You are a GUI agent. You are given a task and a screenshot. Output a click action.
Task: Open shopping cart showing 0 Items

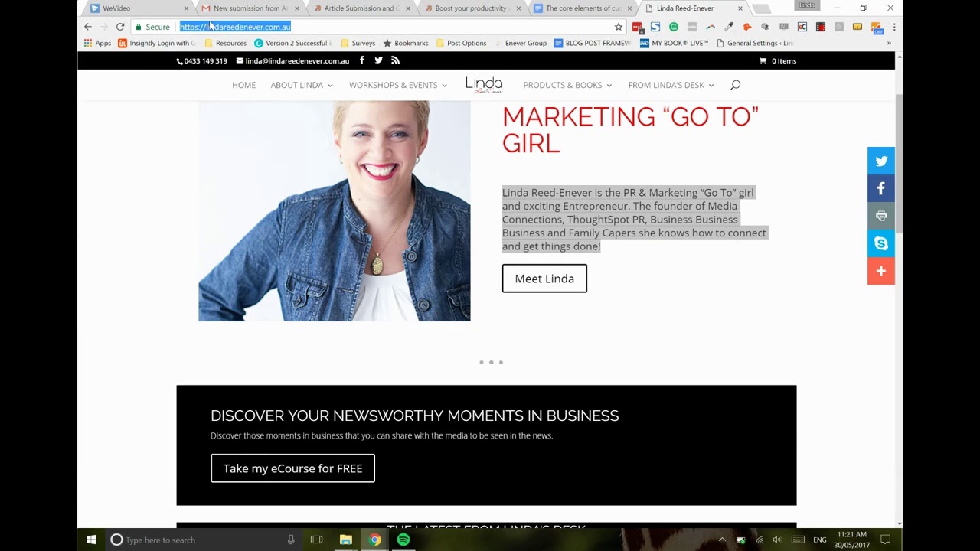778,60
